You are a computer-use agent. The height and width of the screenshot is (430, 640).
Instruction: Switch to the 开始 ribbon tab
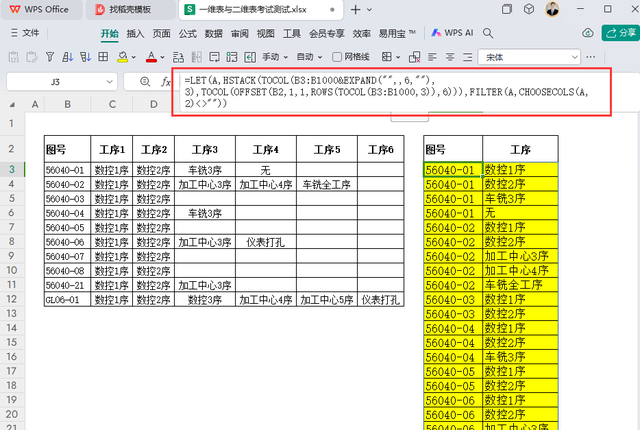click(109, 33)
